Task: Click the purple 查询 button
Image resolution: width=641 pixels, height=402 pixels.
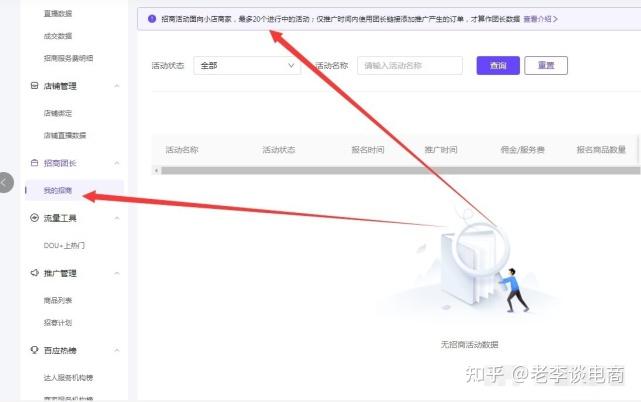Action: tap(498, 65)
